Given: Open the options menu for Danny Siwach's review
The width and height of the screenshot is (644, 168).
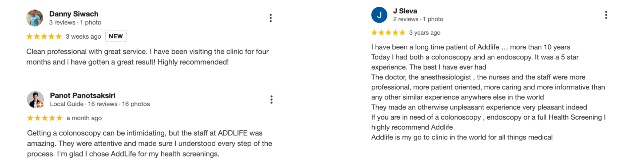Looking at the screenshot, I should (270, 18).
